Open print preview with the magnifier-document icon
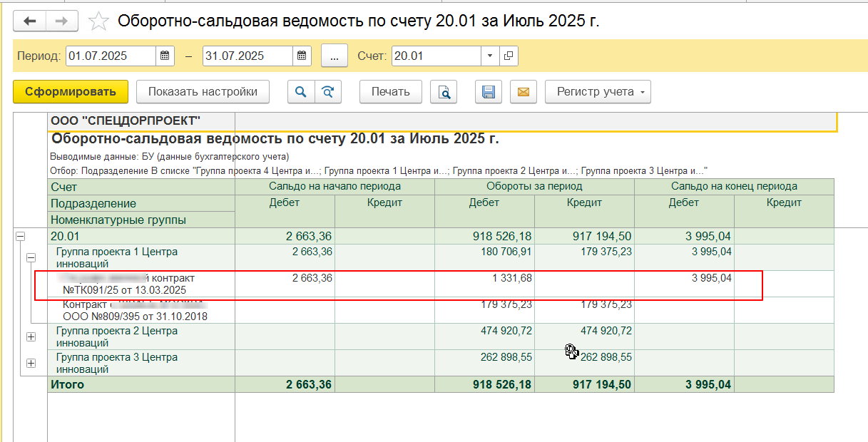 [444, 91]
